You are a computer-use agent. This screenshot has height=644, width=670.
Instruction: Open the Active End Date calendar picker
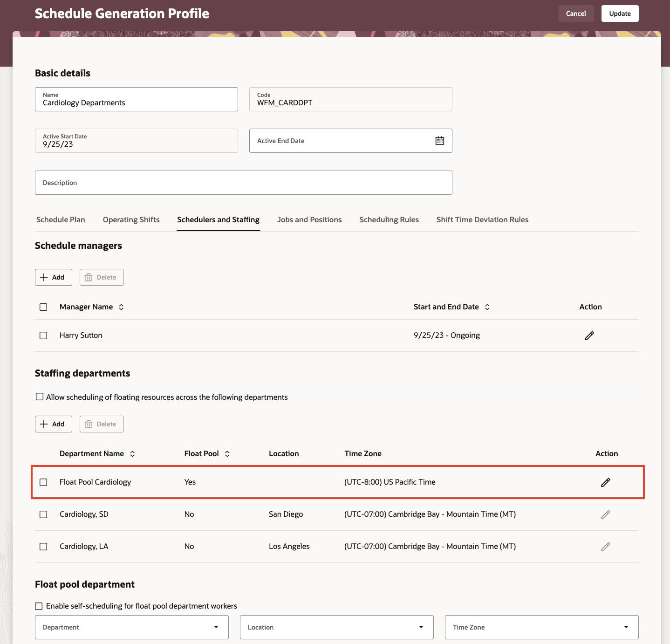[439, 141]
